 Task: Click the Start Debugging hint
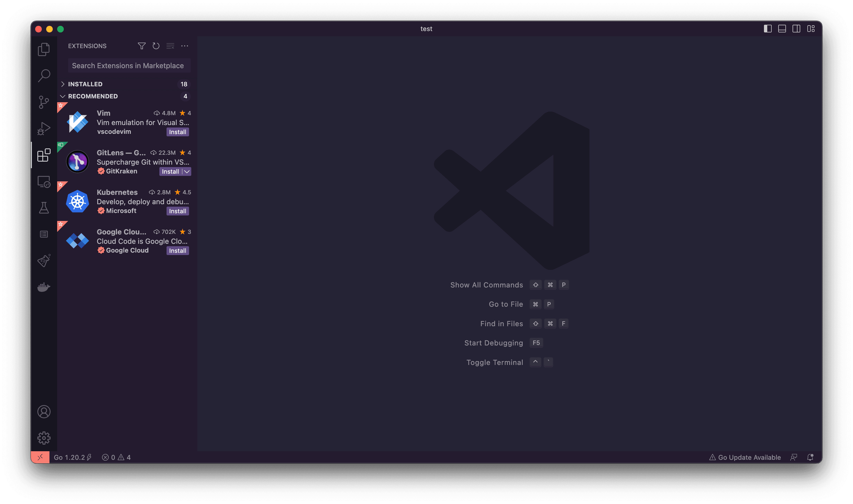click(494, 343)
